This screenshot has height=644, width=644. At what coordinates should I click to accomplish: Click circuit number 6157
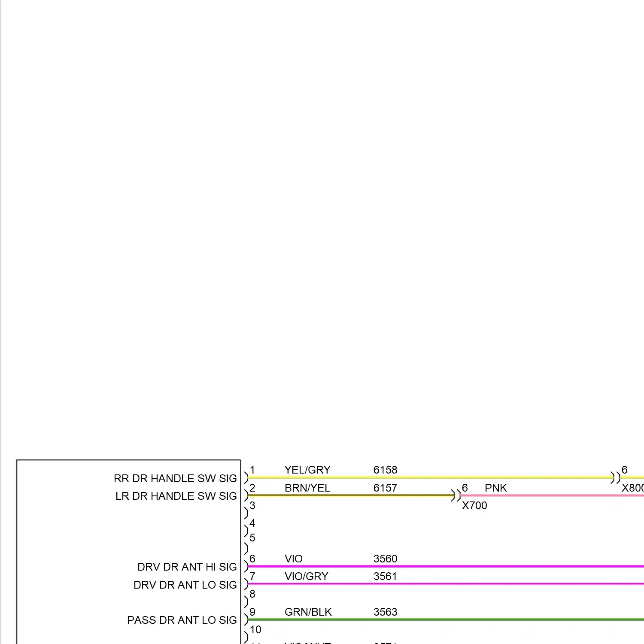pos(385,488)
